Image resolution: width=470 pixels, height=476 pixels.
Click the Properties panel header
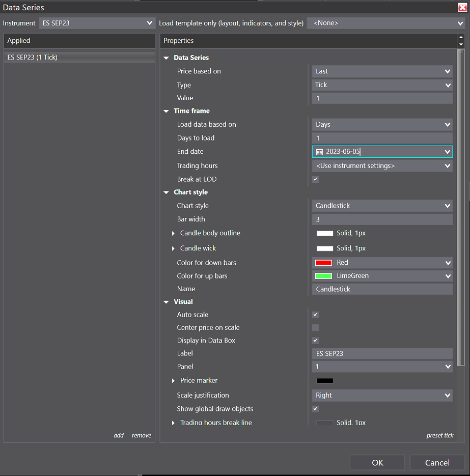308,41
